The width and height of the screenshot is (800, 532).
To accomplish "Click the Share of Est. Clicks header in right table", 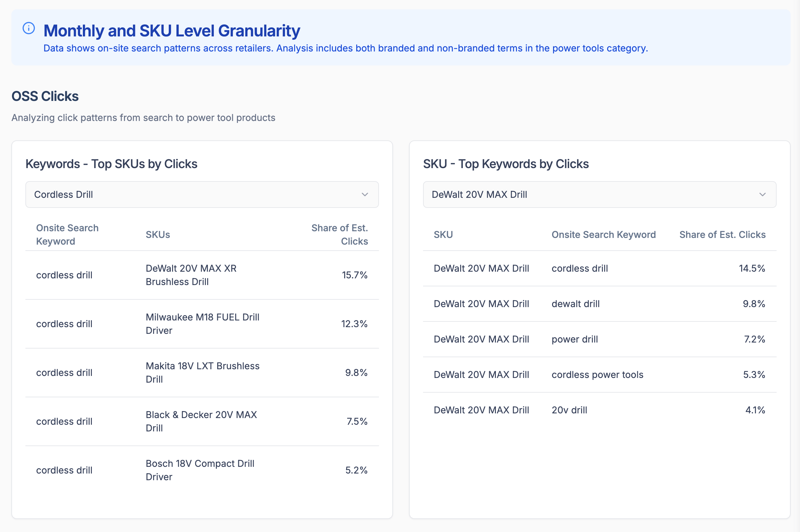I will coord(722,235).
